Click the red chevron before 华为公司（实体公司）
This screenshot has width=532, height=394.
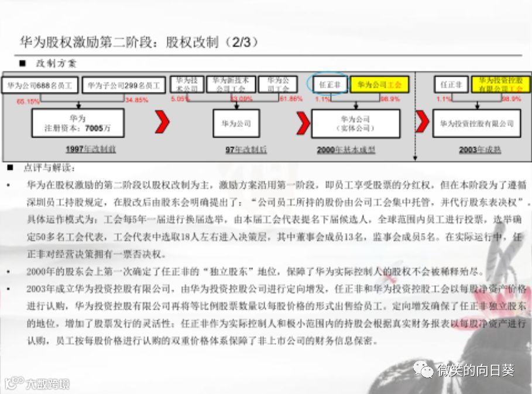click(303, 123)
